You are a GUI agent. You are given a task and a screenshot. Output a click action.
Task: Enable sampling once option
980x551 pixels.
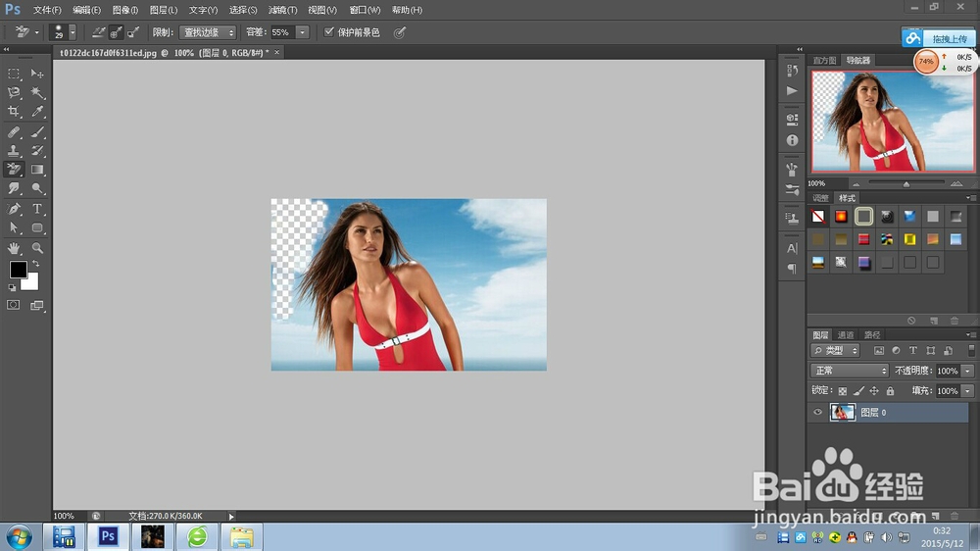coord(116,32)
